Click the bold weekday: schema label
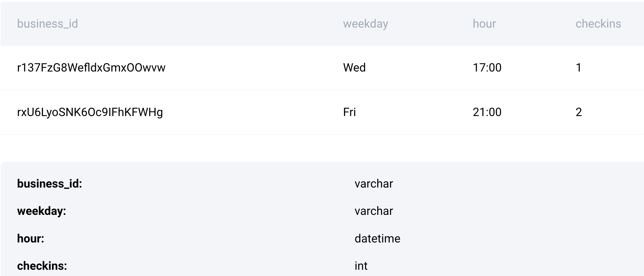 coord(42,211)
